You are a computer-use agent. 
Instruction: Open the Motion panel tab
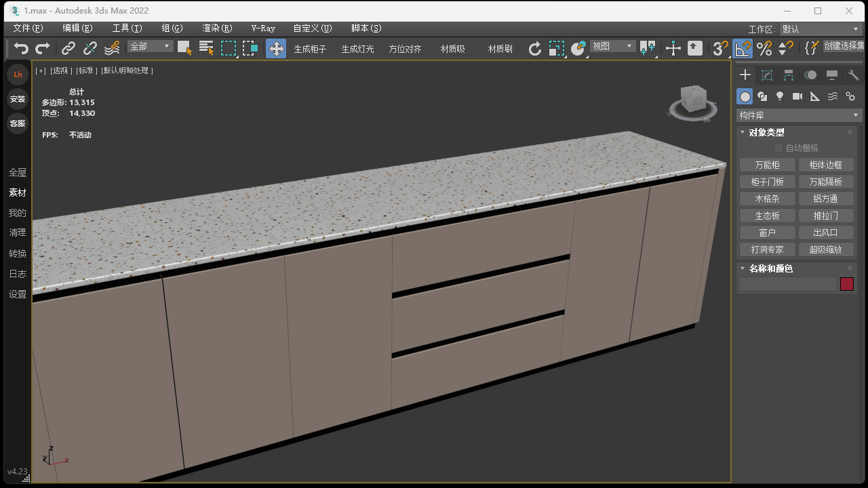tap(810, 75)
